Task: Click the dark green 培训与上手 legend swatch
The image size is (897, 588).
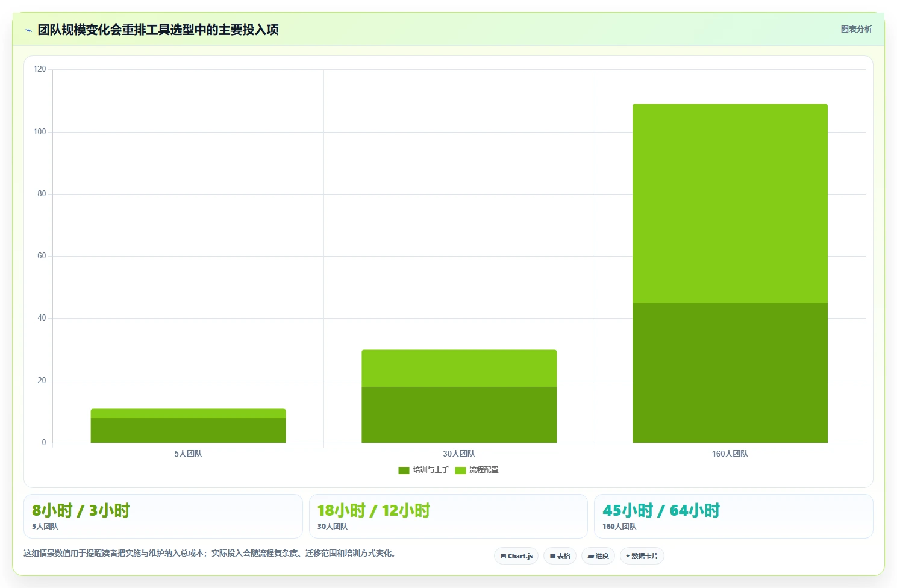Action: click(404, 470)
